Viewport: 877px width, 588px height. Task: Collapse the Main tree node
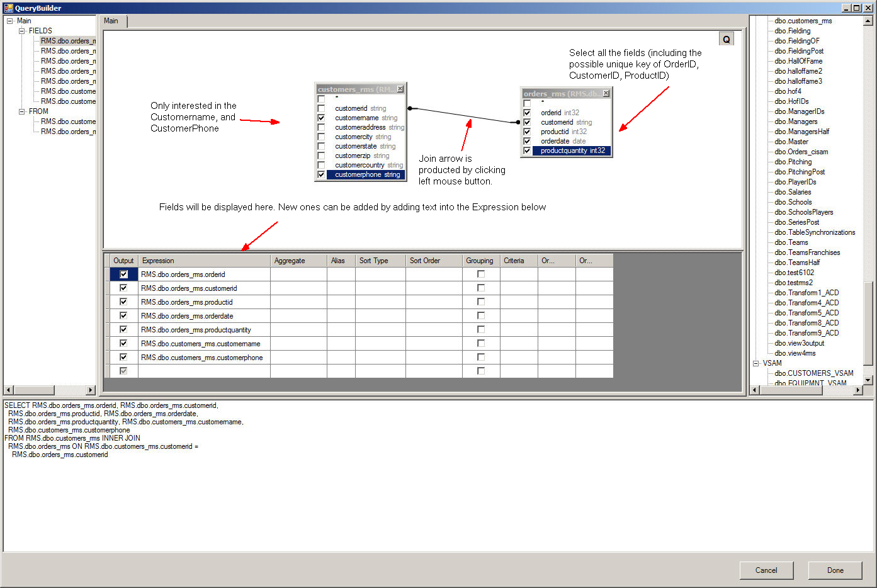pos(10,21)
